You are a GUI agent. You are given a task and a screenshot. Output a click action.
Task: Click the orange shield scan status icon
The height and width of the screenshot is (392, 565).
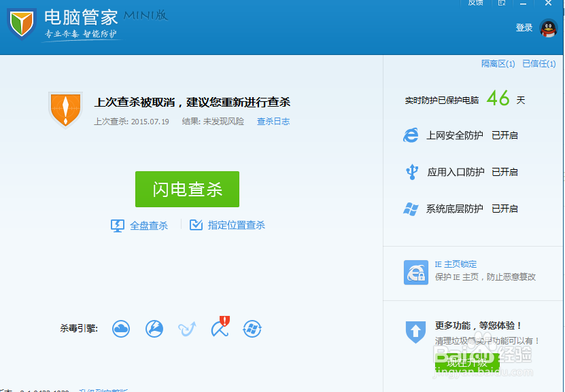pos(65,110)
